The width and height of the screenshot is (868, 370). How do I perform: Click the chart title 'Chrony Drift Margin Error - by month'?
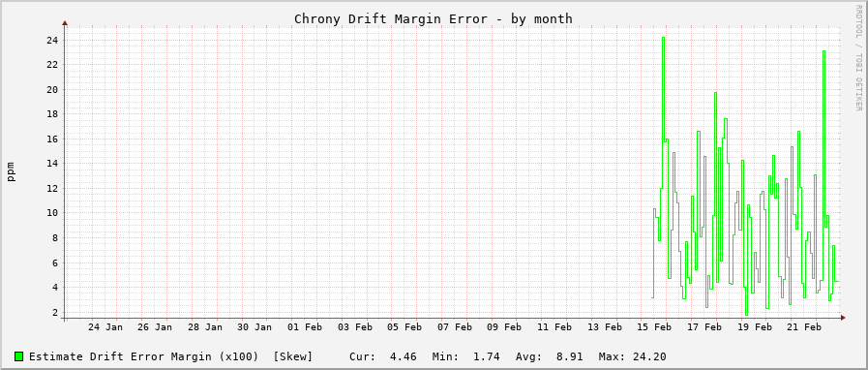tap(433, 18)
